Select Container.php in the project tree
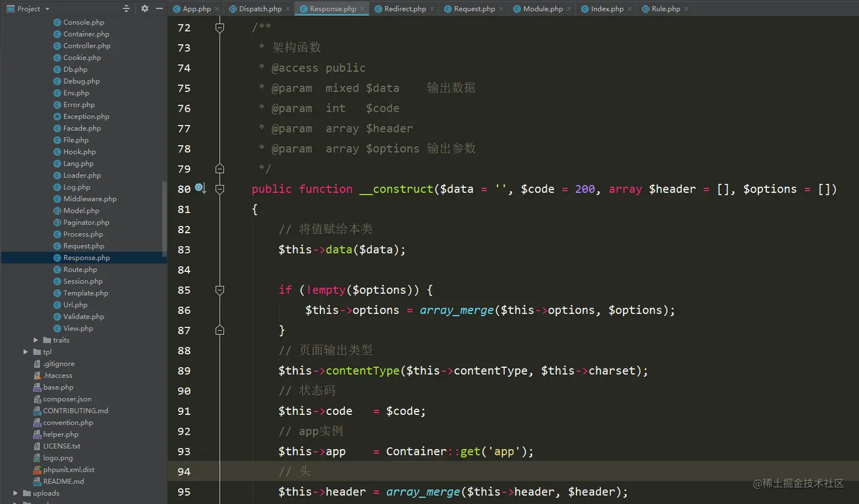The image size is (859, 504). click(86, 34)
